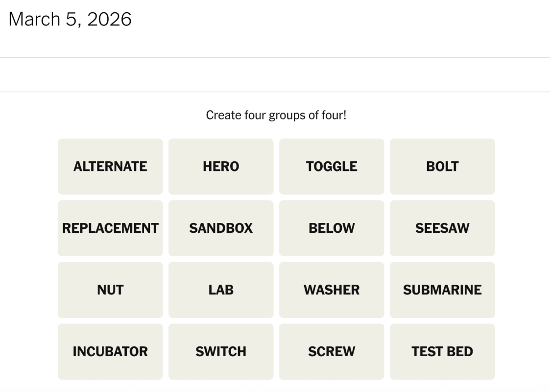Pick the INCUBATOR word tile
Screen dimensions: 550x392
[110, 351]
